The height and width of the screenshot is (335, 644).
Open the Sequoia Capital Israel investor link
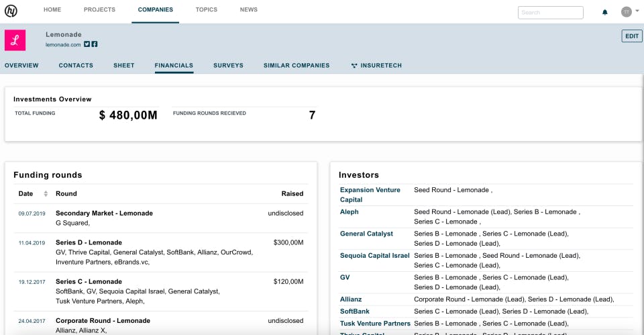click(x=374, y=255)
